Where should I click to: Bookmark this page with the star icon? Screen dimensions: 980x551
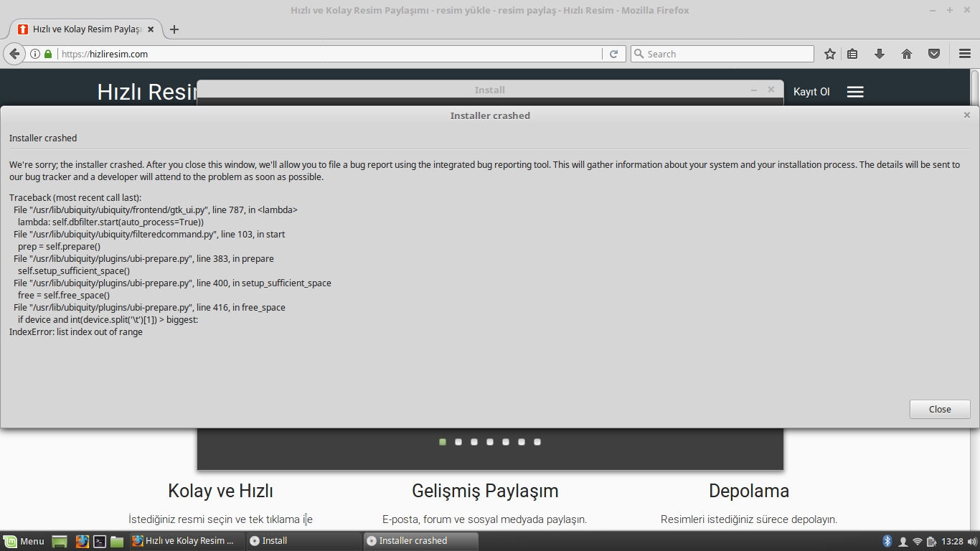(830, 54)
